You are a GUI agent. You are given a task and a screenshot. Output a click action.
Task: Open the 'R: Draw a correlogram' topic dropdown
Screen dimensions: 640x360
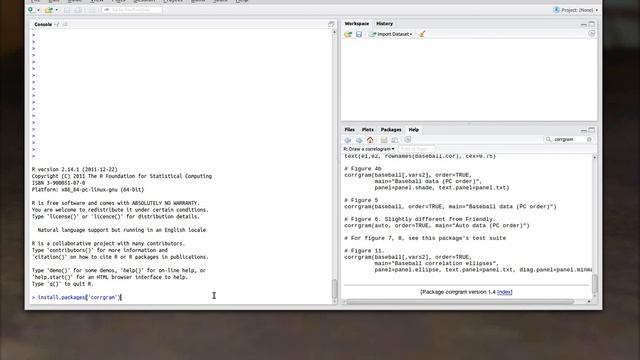coord(369,149)
